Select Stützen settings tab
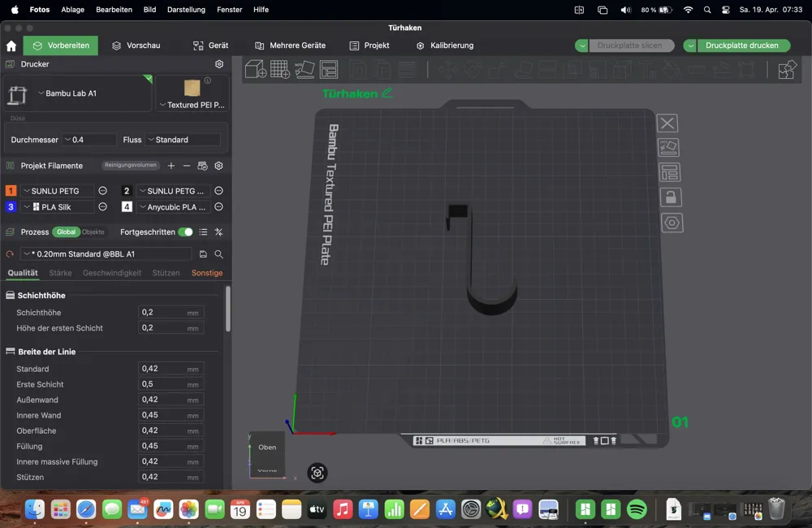This screenshot has height=528, width=812. tap(166, 273)
